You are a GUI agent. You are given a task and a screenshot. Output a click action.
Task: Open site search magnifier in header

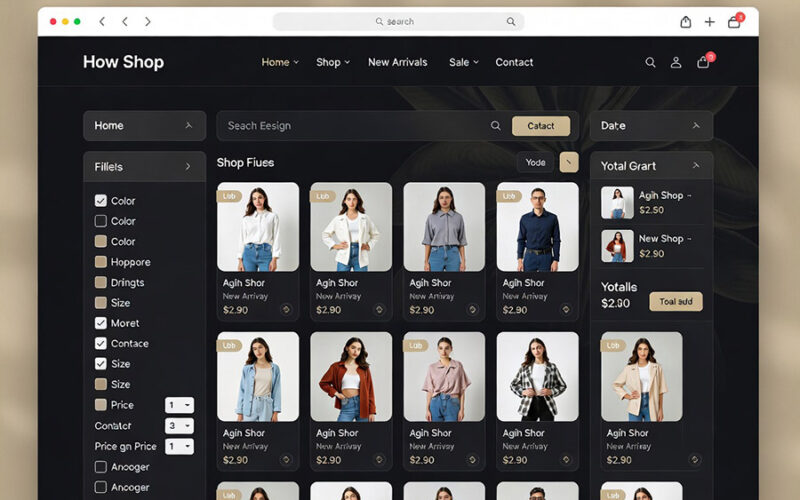650,62
